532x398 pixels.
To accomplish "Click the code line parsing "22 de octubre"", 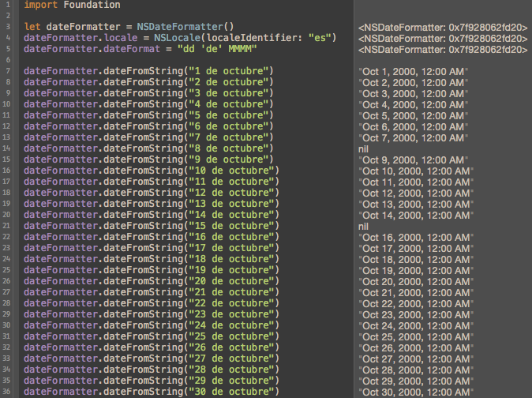I will 152,303.
